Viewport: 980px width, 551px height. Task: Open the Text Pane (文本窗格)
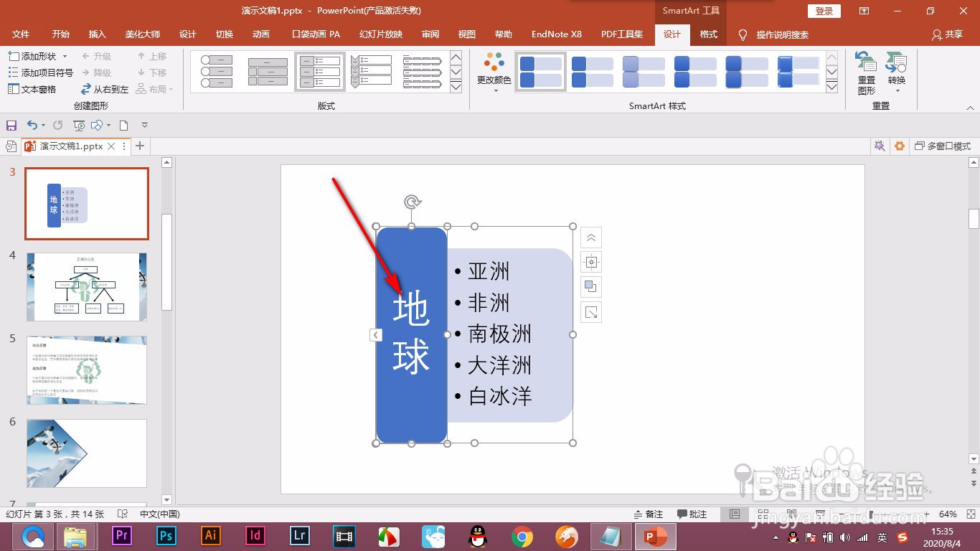[x=32, y=89]
